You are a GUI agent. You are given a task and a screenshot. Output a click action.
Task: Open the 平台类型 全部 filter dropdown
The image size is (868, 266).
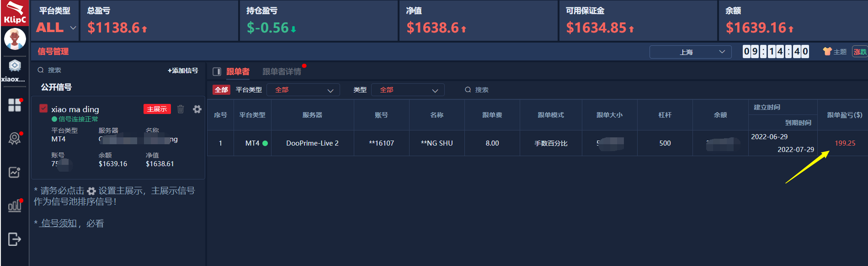point(303,90)
